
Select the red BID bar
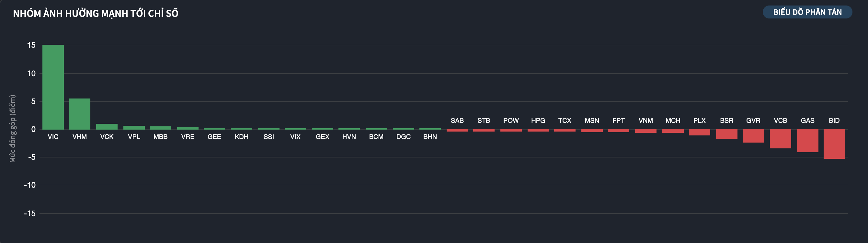(x=834, y=144)
